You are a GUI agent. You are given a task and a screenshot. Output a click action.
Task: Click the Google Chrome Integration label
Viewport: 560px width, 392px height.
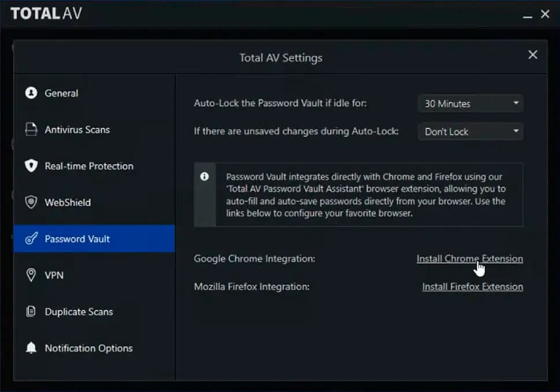[254, 258]
